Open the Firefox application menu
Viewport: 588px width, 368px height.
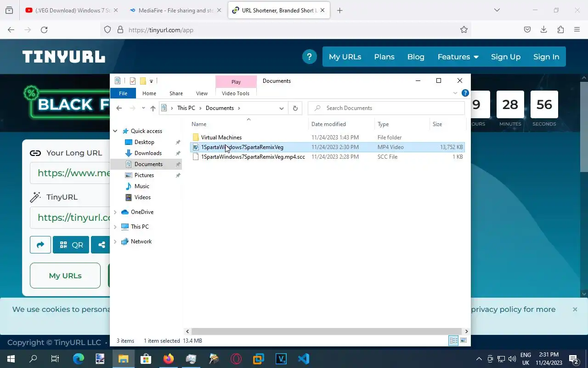(577, 30)
